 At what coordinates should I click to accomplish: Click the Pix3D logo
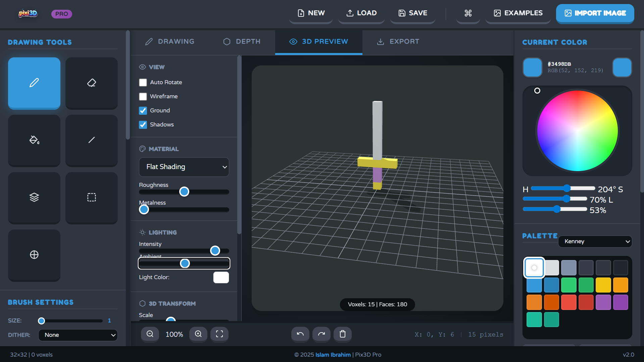pos(28,13)
